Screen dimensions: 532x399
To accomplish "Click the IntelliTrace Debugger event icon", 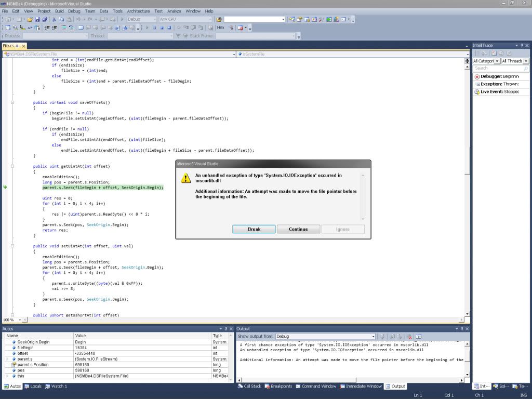I will pyautogui.click(x=477, y=76).
